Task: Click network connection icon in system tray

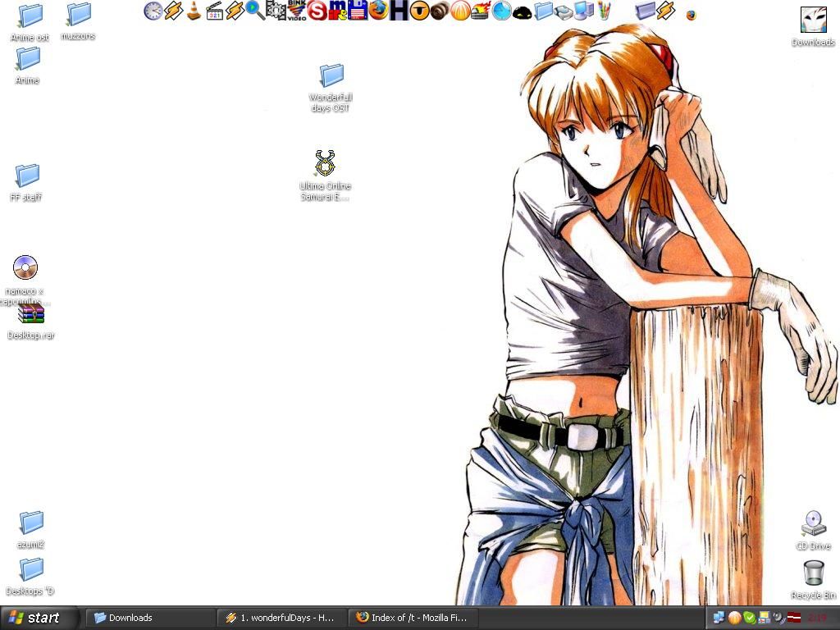Action: coord(719,619)
